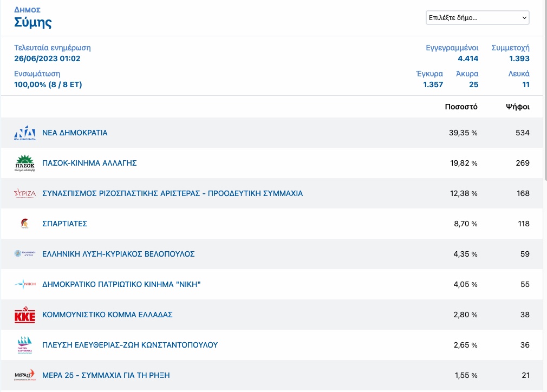Click the ΔΗΜΟΣ label above the title

(27, 10)
